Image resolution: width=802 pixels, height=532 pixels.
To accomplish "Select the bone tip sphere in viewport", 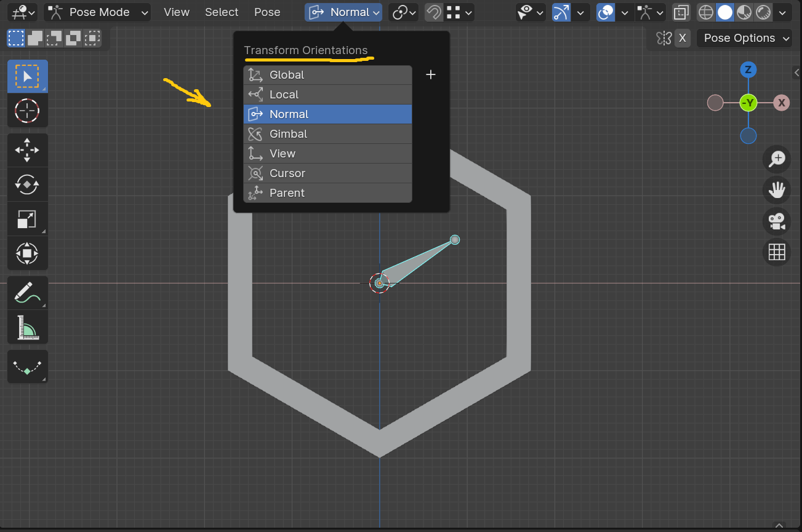I will [455, 240].
